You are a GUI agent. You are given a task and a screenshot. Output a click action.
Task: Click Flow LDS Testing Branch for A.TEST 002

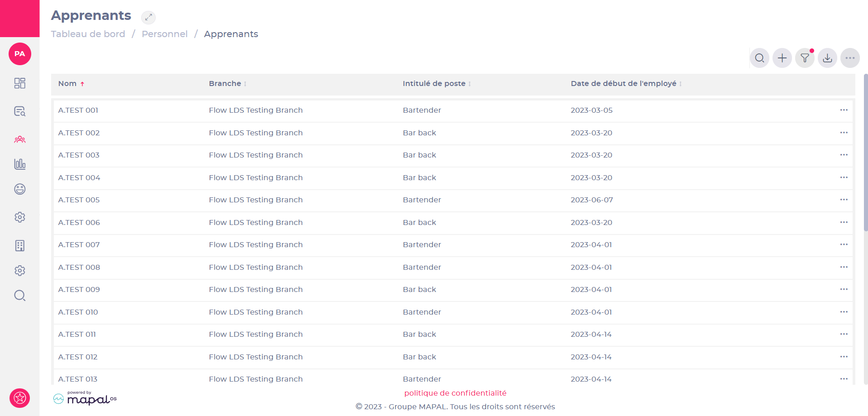coord(256,133)
